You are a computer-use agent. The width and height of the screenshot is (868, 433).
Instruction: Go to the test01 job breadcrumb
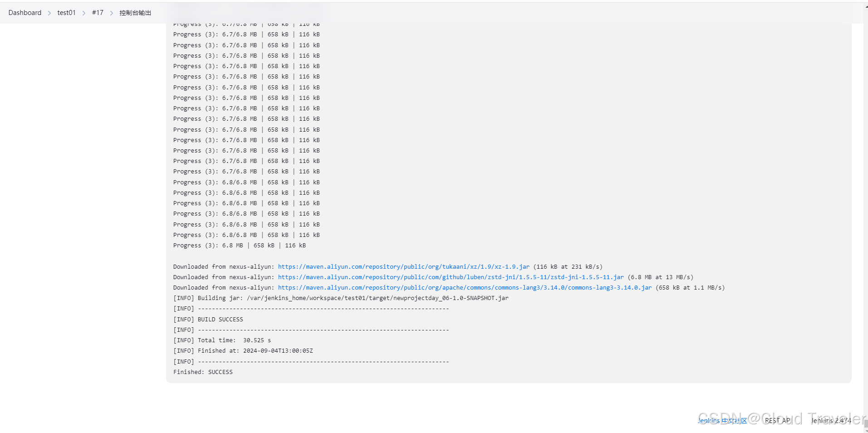tap(66, 13)
